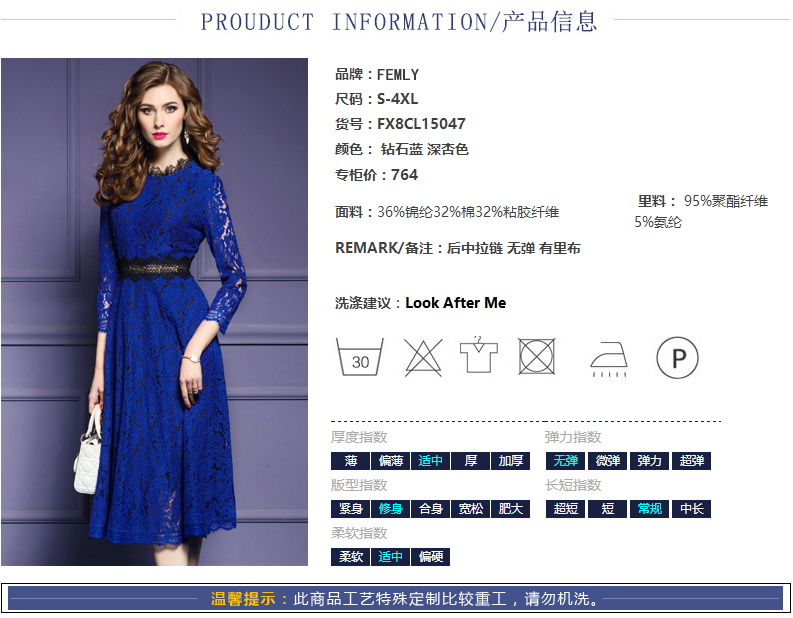Click the 5%氨纶 lining text

coord(658,222)
